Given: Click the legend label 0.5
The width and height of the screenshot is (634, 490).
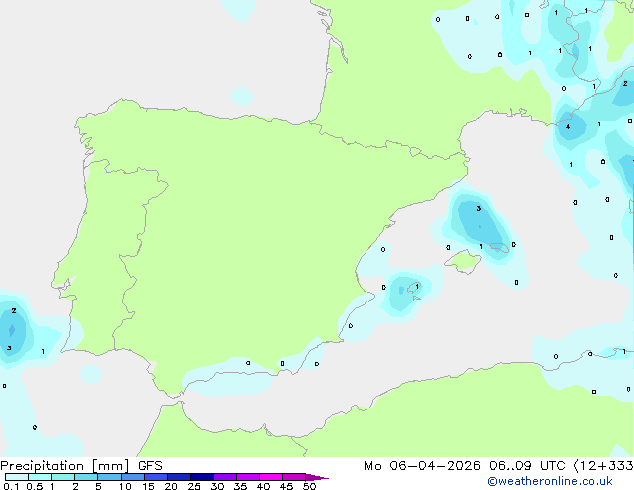Looking at the screenshot, I should [34, 486].
